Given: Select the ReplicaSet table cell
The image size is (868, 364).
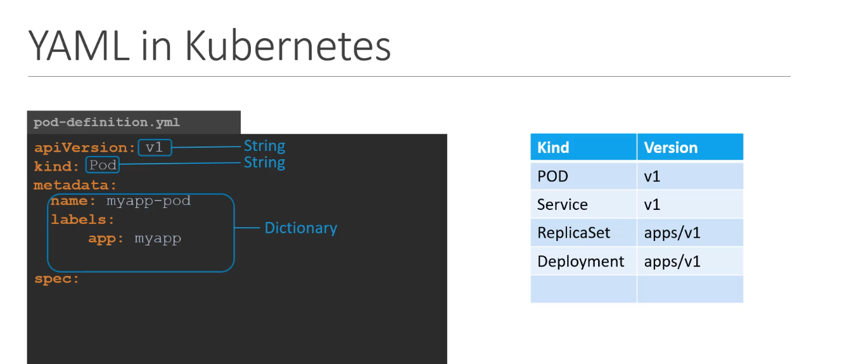Looking at the screenshot, I should [x=573, y=233].
